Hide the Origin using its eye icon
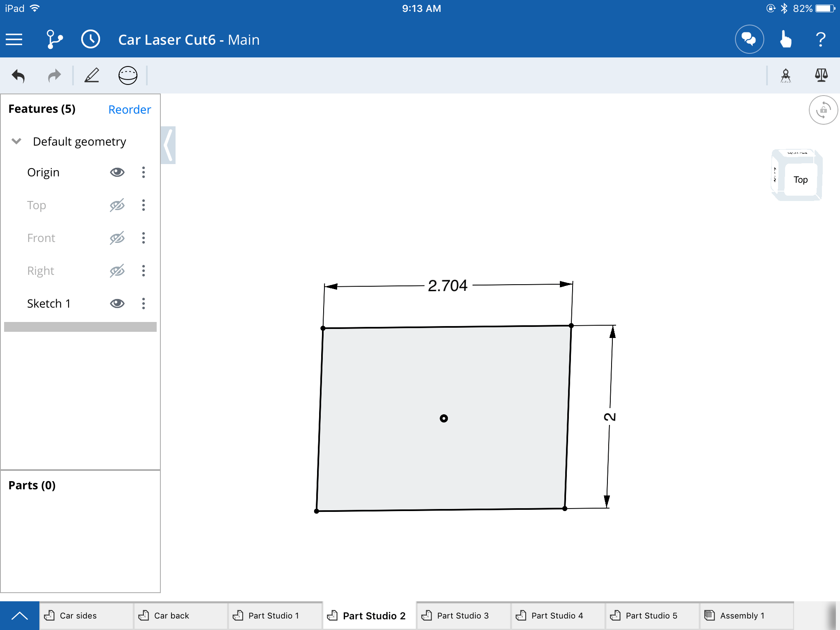Screen dimensions: 840x630 (117, 172)
